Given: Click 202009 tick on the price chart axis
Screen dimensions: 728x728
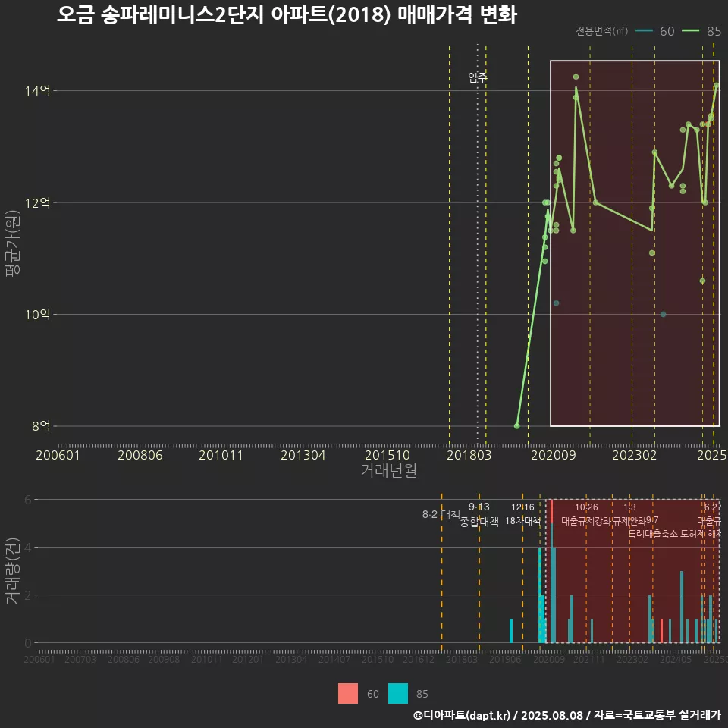Looking at the screenshot, I should [x=554, y=455].
